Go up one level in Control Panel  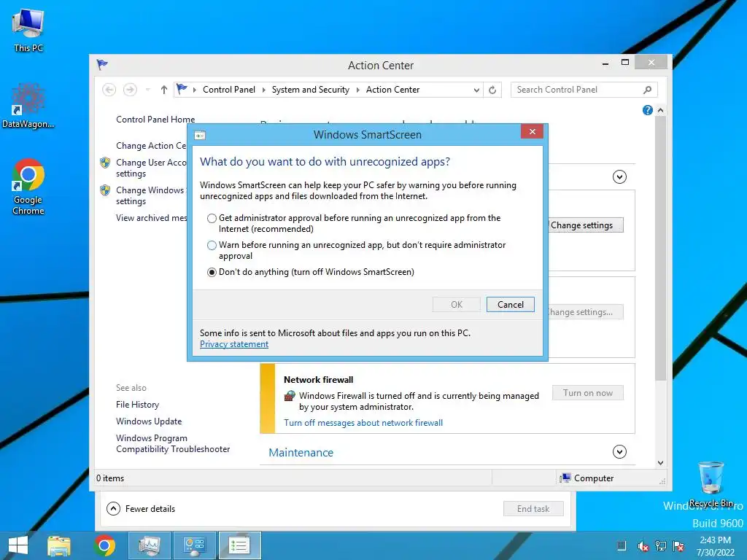pyautogui.click(x=164, y=90)
